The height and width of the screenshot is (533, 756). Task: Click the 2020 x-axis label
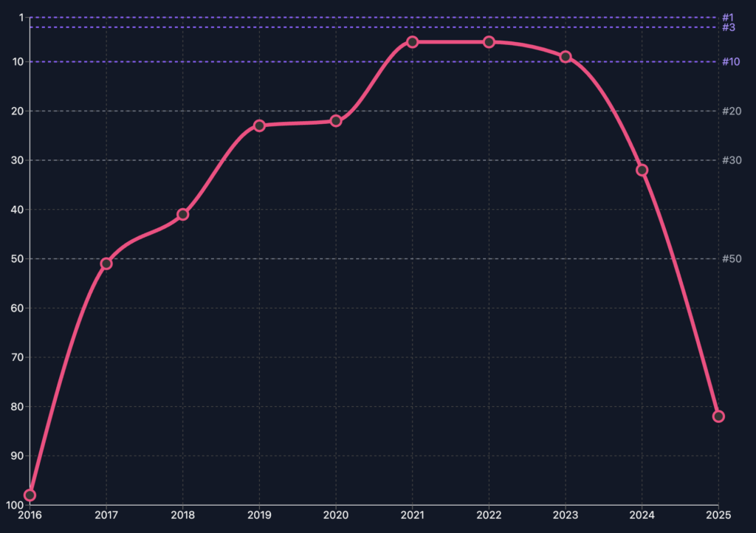[336, 515]
